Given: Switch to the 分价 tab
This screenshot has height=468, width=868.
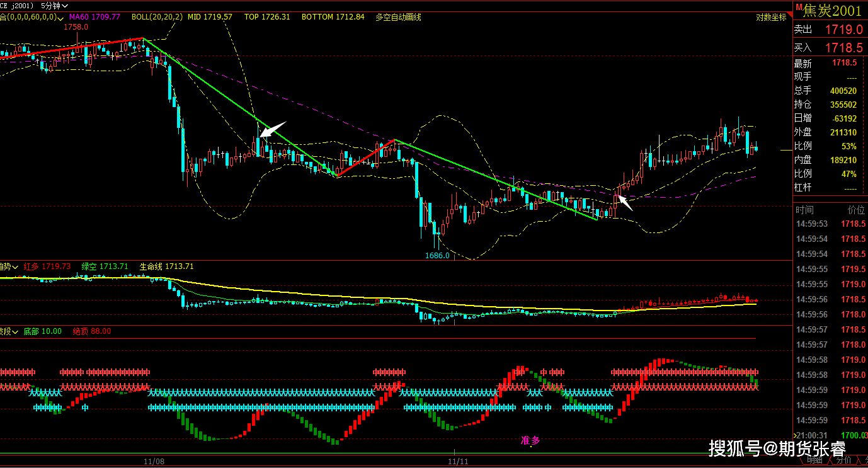Looking at the screenshot, I should (x=843, y=461).
